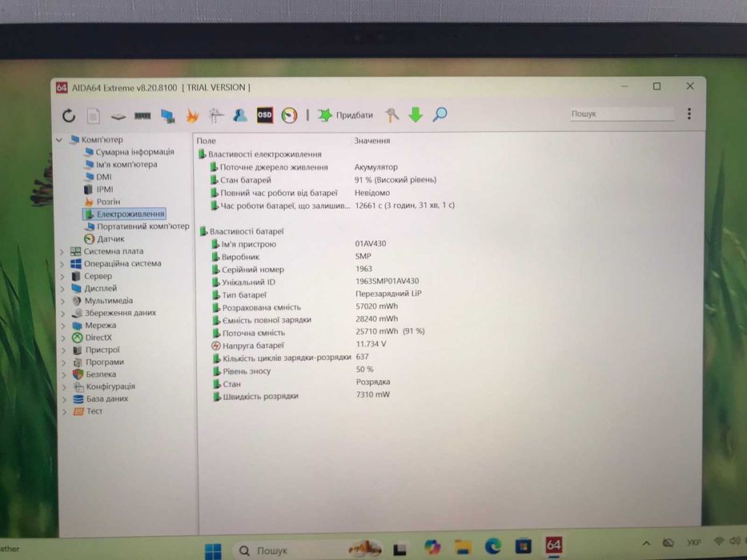Image resolution: width=747 pixels, height=560 pixels.
Task: Open Microsoft Store from taskbar
Action: [x=523, y=546]
